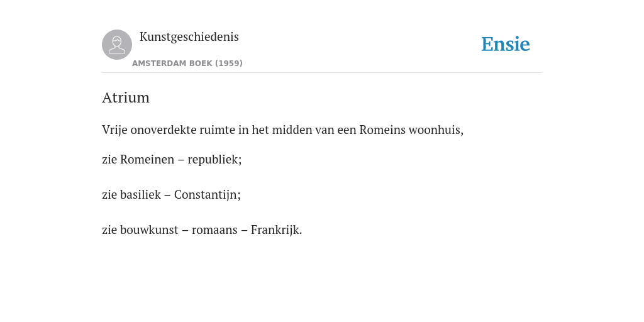Click the word romaans

[x=214, y=230]
